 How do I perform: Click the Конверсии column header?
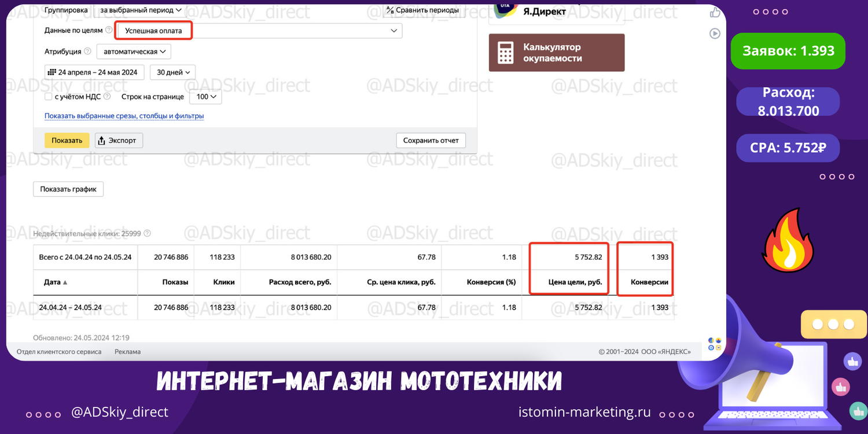[649, 282]
